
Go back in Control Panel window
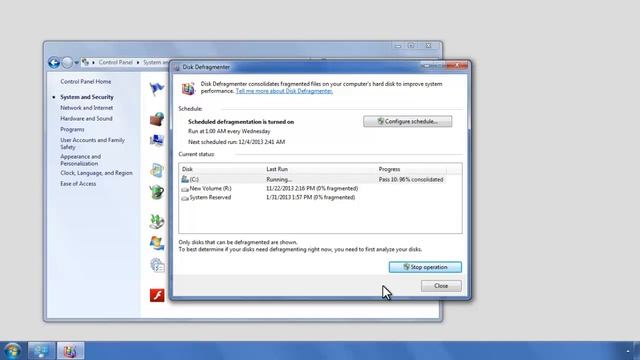(54, 62)
